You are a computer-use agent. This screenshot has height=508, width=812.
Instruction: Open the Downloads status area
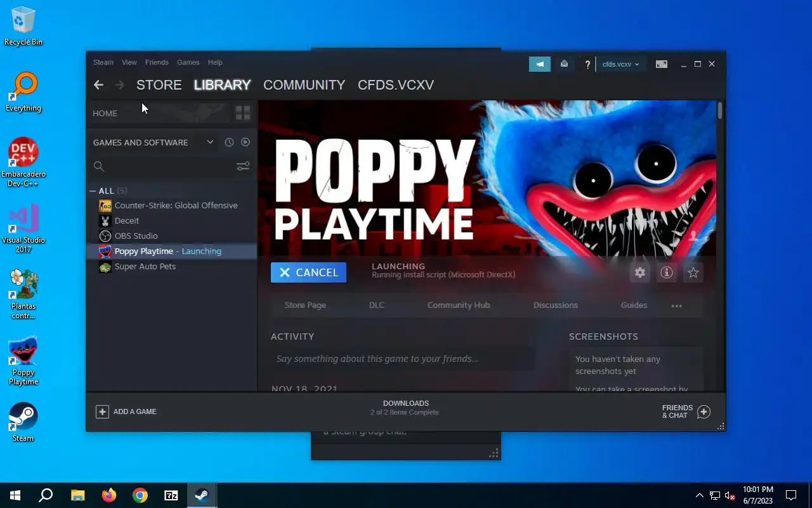point(406,408)
